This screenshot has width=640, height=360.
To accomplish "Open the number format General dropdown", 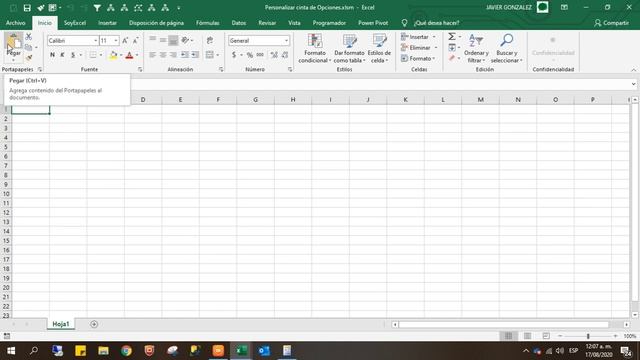I will click(x=286, y=41).
